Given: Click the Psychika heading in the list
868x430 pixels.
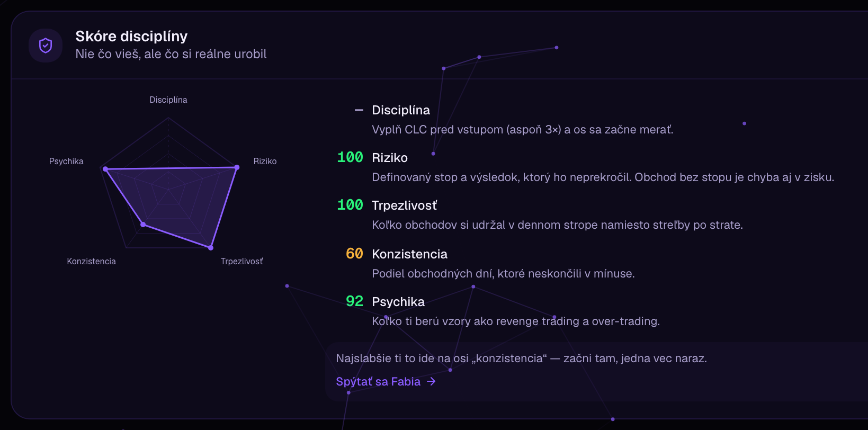Looking at the screenshot, I should pyautogui.click(x=398, y=302).
